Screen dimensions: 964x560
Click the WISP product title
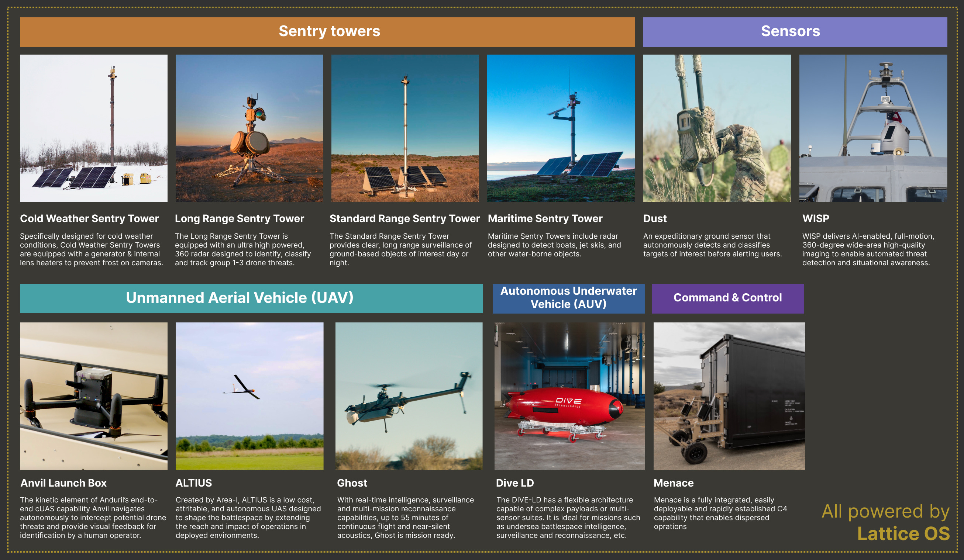tap(816, 219)
